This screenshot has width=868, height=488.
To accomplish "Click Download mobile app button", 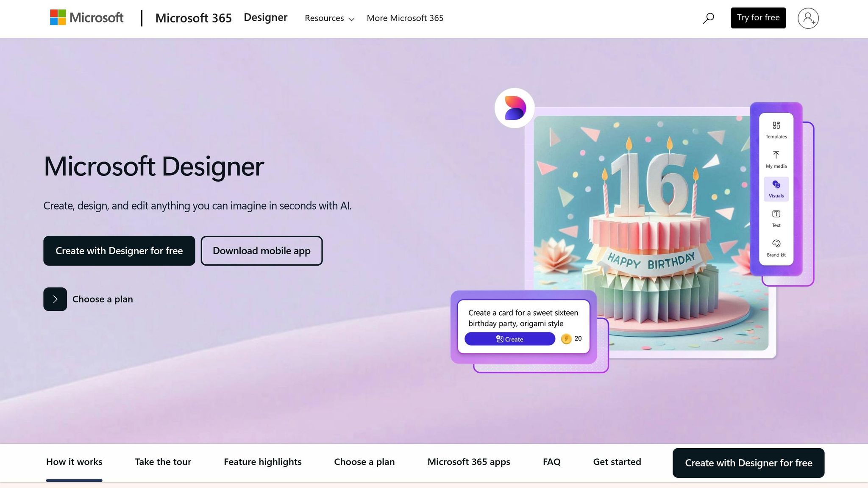I will (x=262, y=251).
